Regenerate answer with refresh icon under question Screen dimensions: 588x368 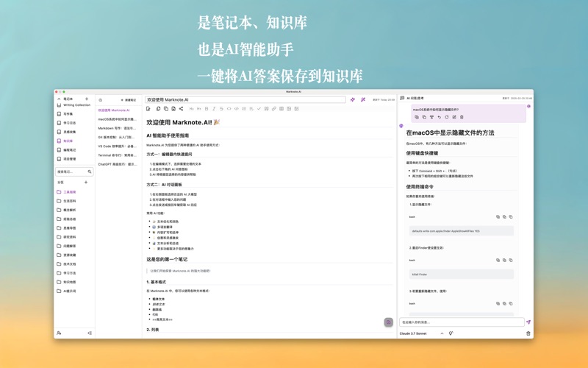pyautogui.click(x=447, y=117)
